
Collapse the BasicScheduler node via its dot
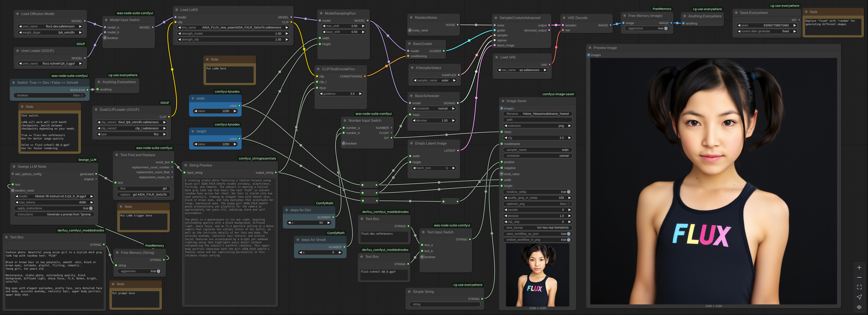point(411,96)
